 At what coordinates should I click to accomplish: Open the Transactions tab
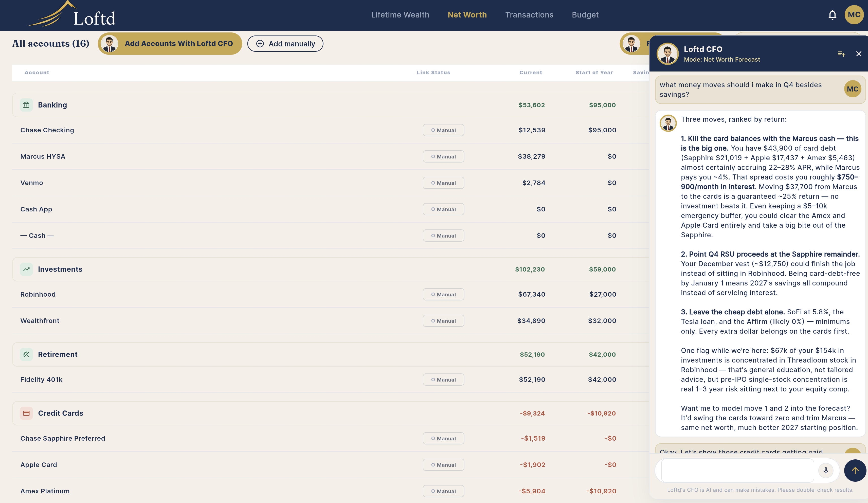[529, 15]
